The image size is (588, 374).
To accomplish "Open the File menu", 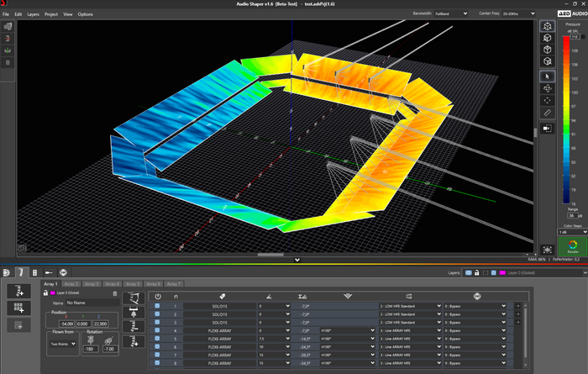I will 6,14.
